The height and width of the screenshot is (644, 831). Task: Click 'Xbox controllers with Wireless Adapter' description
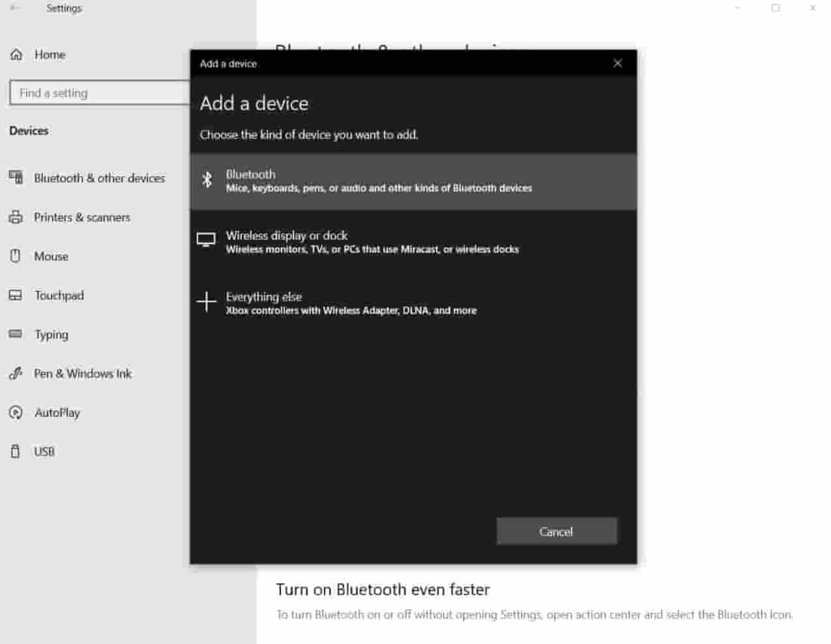click(351, 311)
